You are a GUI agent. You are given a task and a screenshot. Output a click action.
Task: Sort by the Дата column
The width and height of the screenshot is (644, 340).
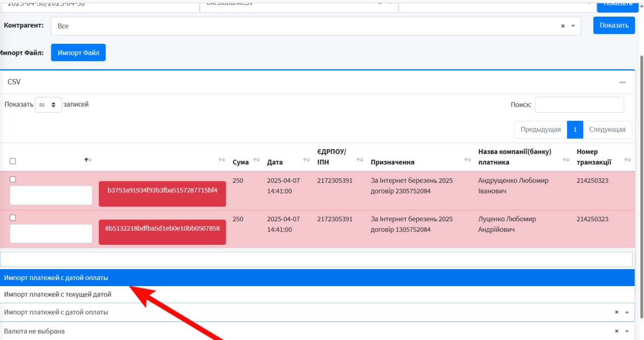point(306,160)
